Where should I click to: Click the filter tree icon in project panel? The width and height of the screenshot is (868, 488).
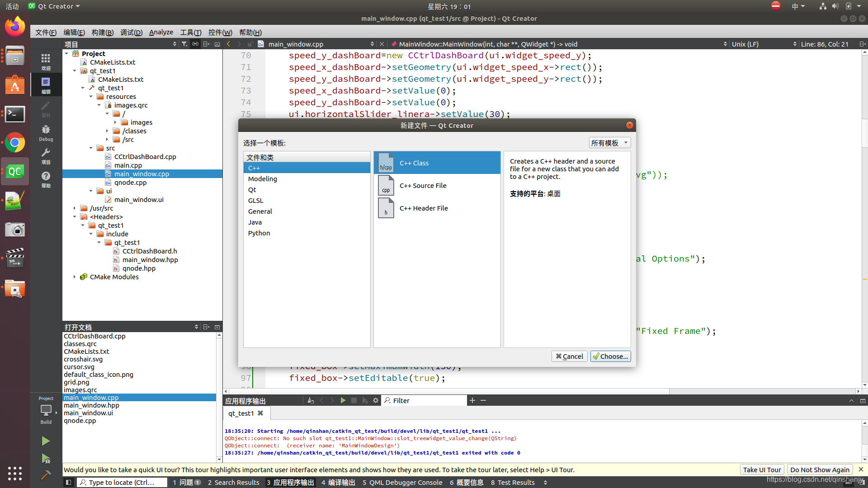[184, 44]
